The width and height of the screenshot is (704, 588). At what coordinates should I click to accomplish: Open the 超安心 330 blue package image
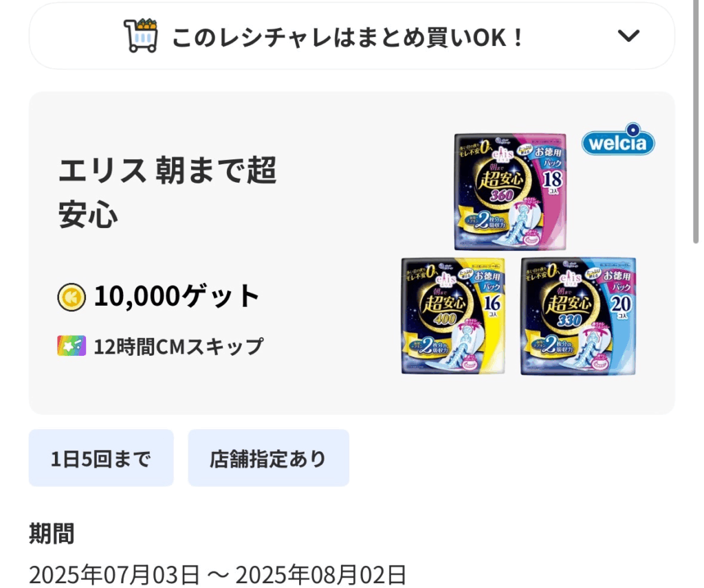pos(578,316)
